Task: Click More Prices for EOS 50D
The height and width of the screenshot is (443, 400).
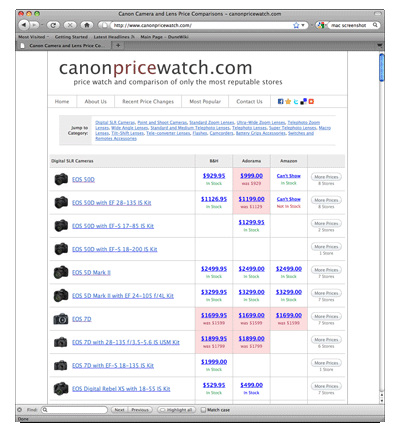Action: 326,177
